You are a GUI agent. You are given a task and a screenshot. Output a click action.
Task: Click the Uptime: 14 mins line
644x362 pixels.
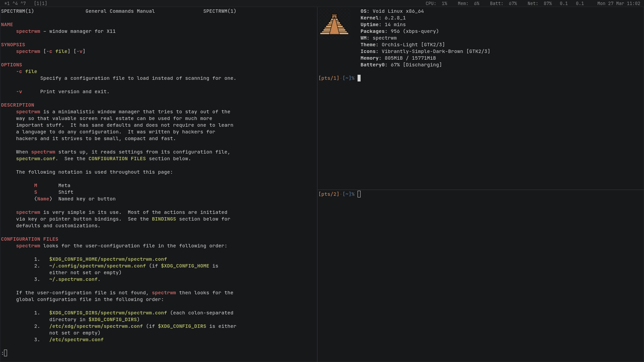[x=383, y=24]
